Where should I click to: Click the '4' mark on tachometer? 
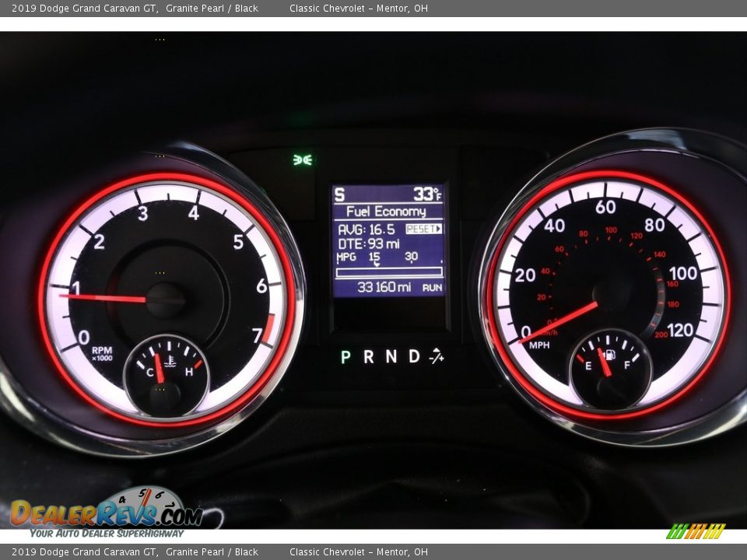(x=194, y=212)
